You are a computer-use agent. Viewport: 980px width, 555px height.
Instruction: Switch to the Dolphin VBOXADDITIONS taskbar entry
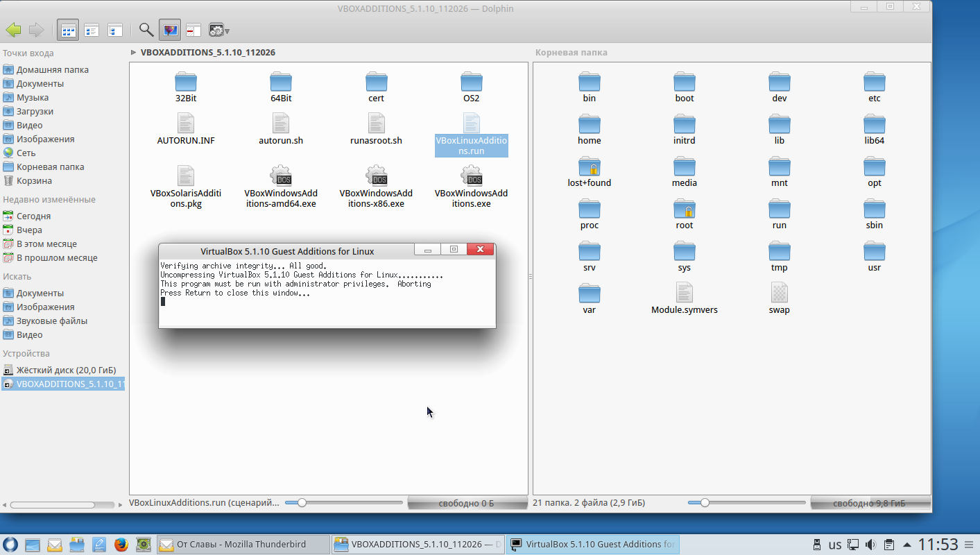tap(418, 545)
